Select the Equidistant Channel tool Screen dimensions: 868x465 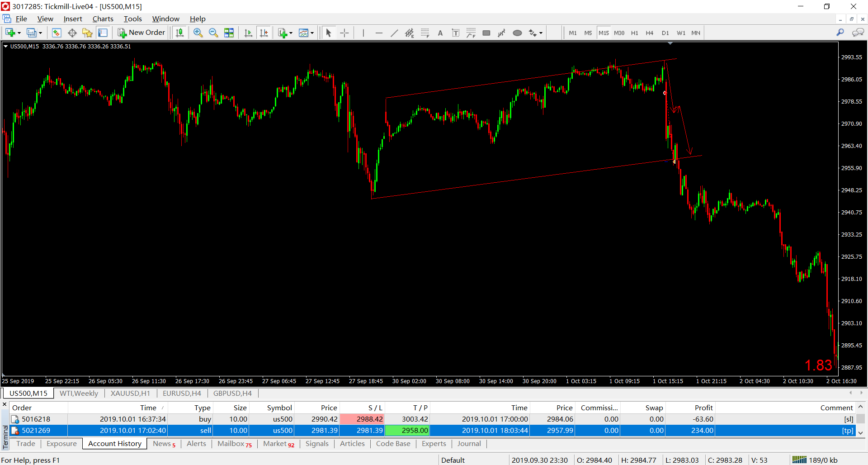410,33
